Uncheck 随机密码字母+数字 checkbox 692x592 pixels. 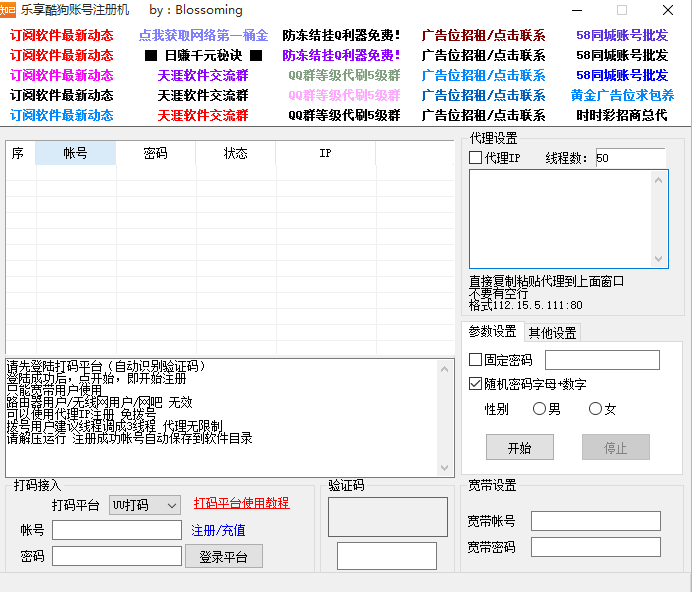tap(476, 384)
